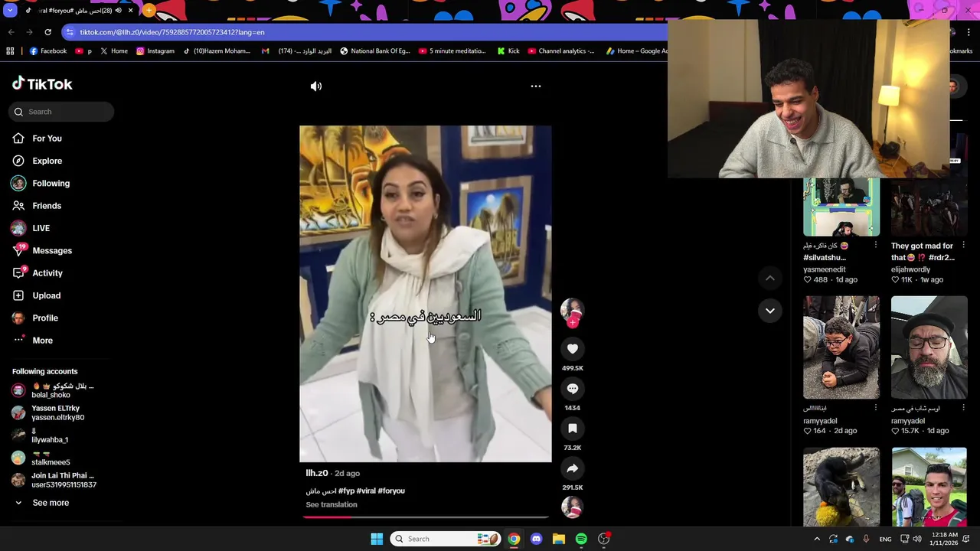This screenshot has width=980, height=551.
Task: Go to next video with down chevron
Action: (770, 311)
